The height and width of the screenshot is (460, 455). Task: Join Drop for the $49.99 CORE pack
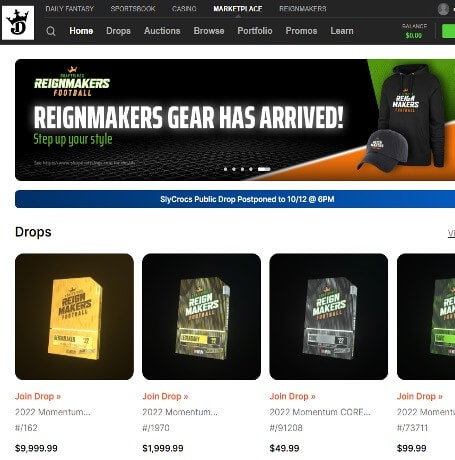point(292,396)
